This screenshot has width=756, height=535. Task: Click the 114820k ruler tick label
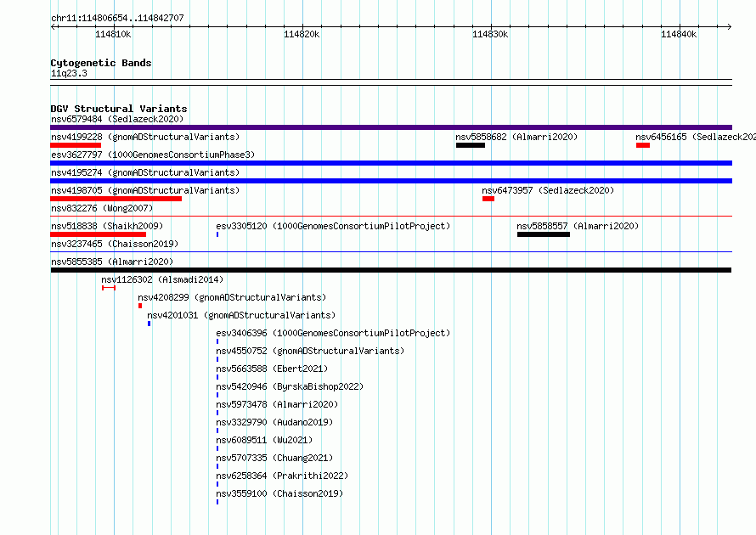[x=302, y=34]
